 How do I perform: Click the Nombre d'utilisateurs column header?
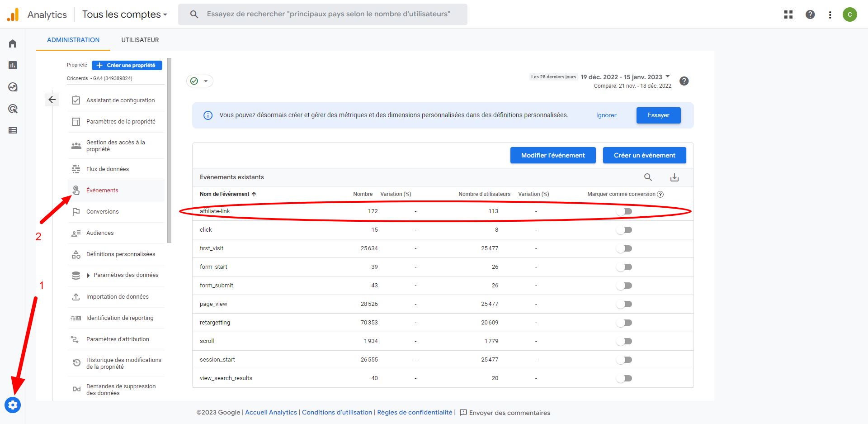(x=484, y=194)
